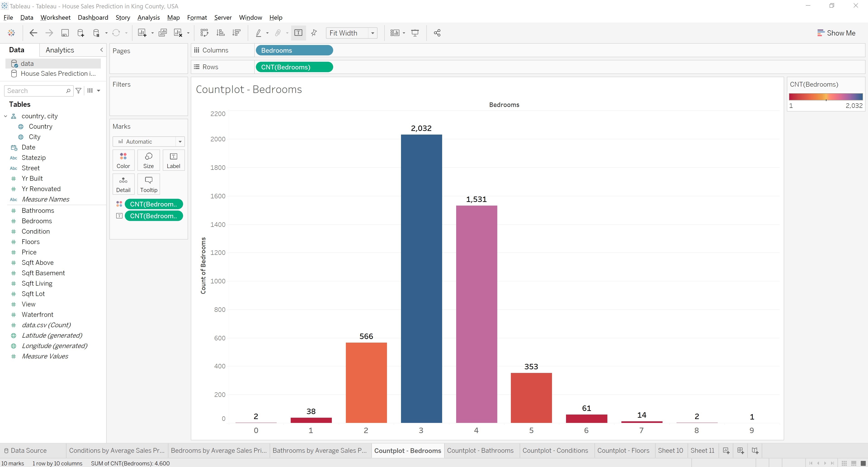Switch to show sheet sorter view
This screenshot has height=467, width=868.
(844, 463)
